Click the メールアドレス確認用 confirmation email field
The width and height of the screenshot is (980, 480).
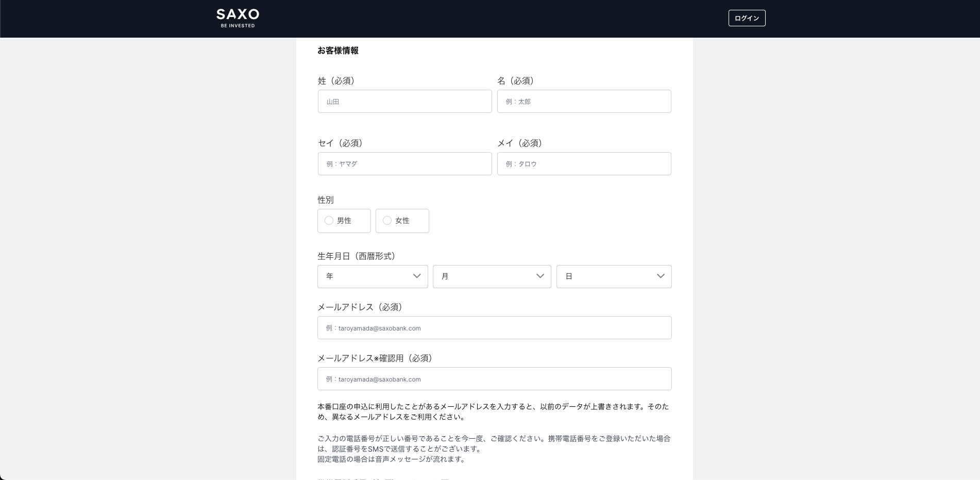point(494,378)
